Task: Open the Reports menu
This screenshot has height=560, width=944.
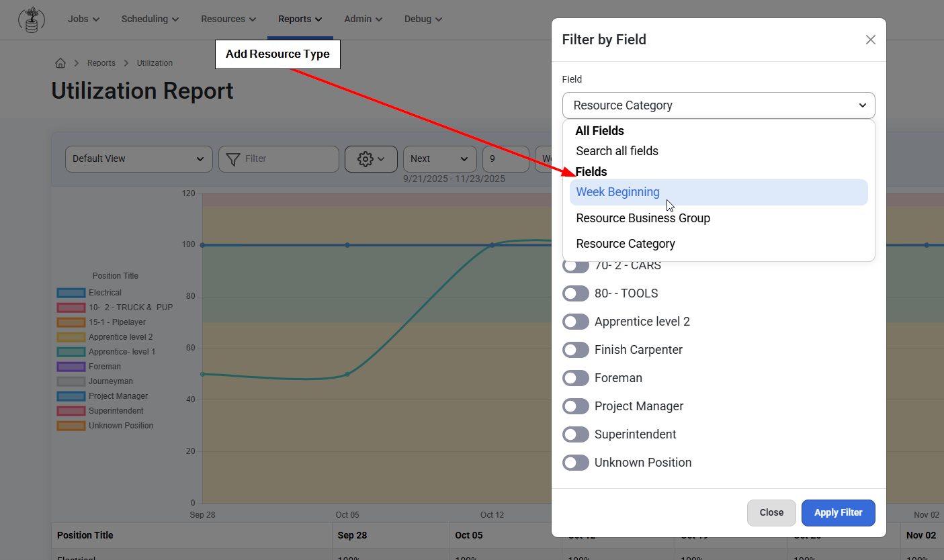Action: 300,19
